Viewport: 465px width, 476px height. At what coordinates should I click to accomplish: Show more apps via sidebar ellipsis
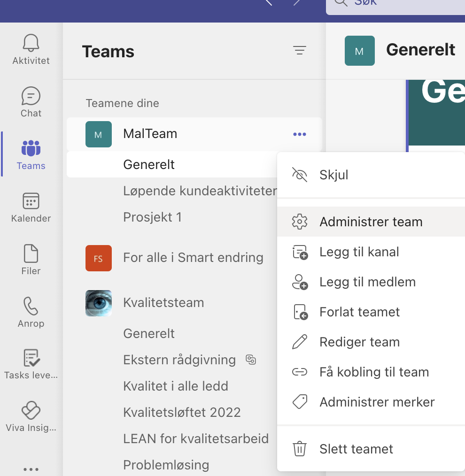[x=31, y=469]
